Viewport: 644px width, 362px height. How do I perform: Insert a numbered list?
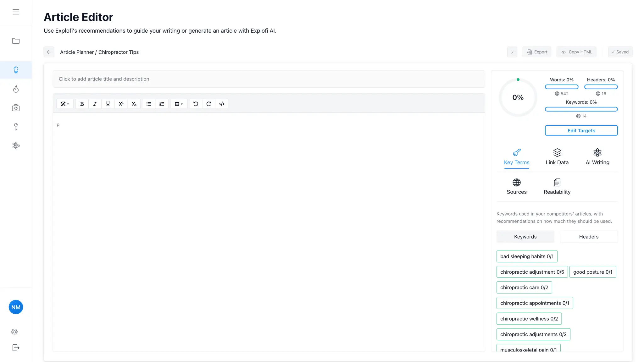(162, 104)
